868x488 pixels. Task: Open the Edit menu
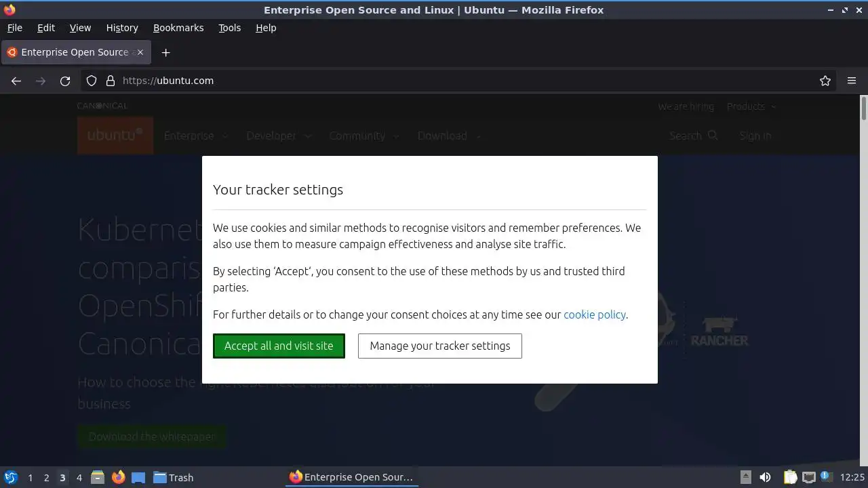pos(46,28)
